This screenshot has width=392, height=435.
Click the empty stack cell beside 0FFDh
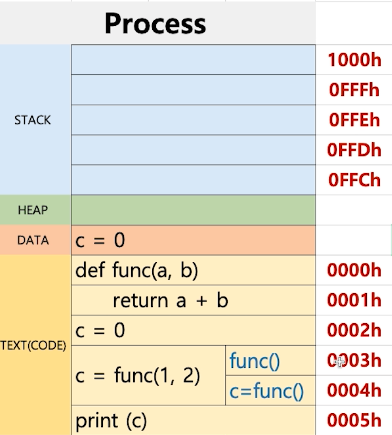coord(193,150)
